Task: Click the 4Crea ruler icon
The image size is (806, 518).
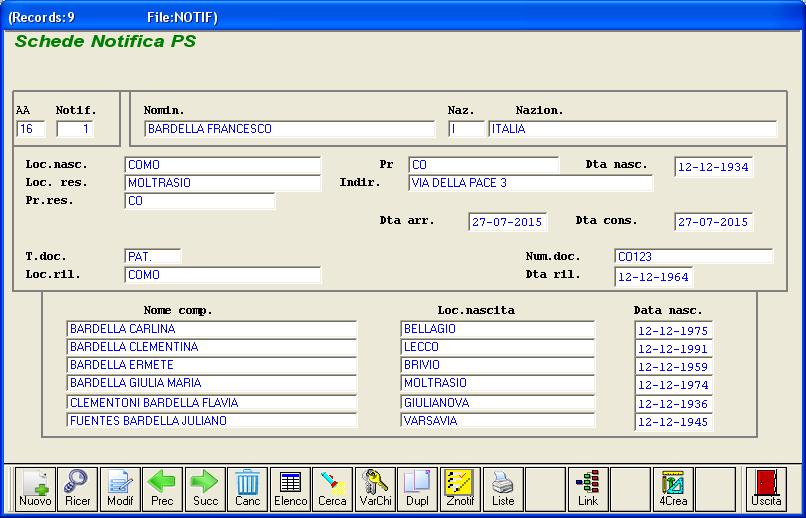Action: click(x=673, y=489)
